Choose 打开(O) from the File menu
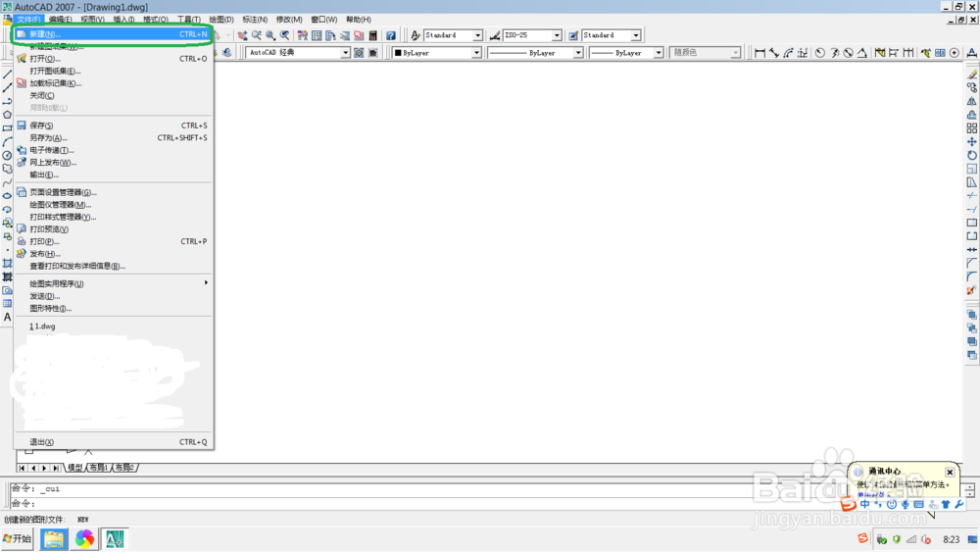This screenshot has width=980, height=552. [x=113, y=59]
